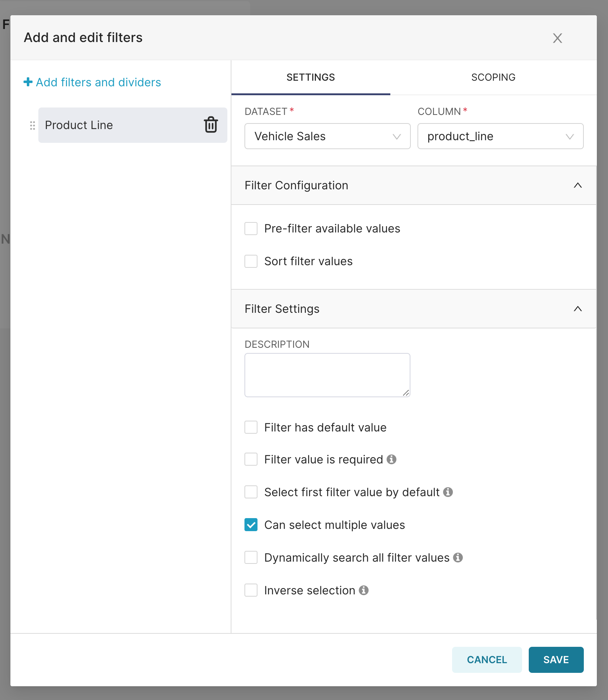This screenshot has width=608, height=700.
Task: Collapse the Filter Settings section
Action: click(577, 309)
